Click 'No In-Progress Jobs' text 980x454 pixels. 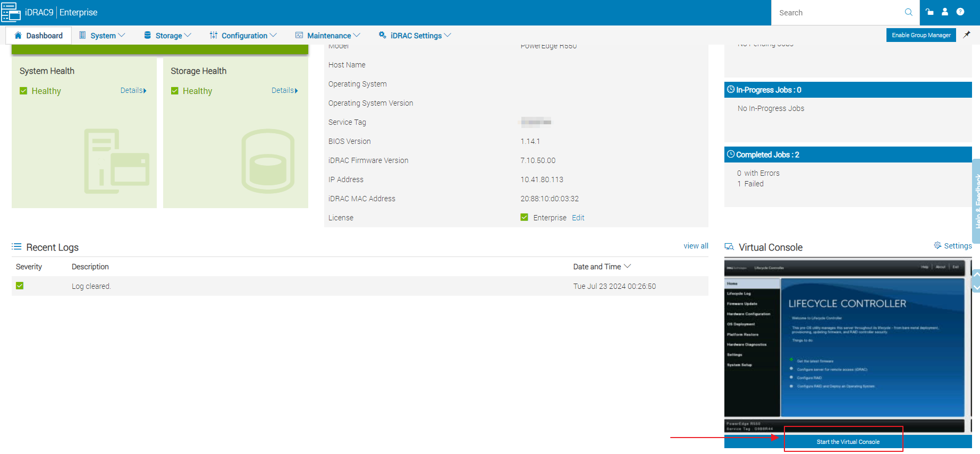pos(771,108)
